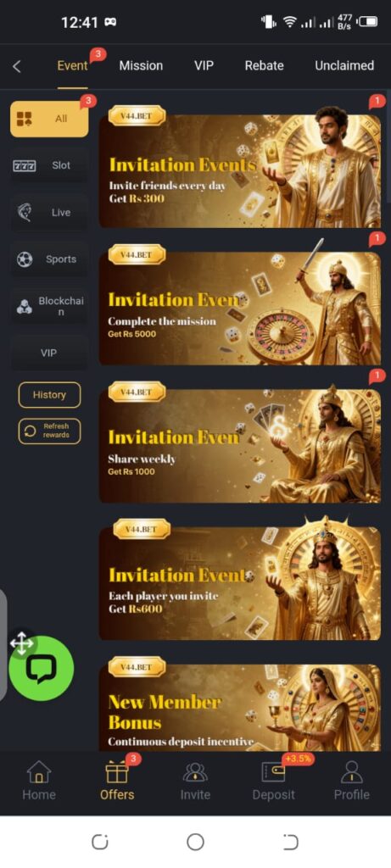
Task: Open the Unclaimed tab
Action: coord(344,65)
